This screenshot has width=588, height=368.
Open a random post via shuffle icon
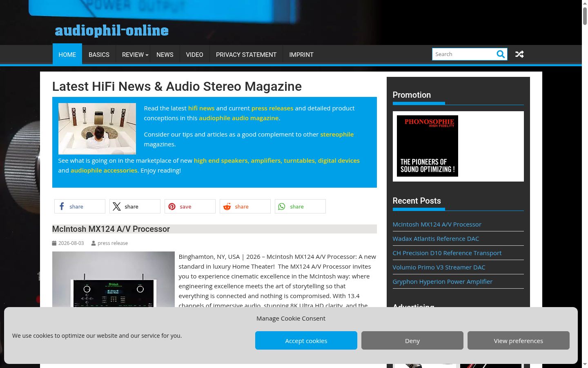[x=519, y=54]
